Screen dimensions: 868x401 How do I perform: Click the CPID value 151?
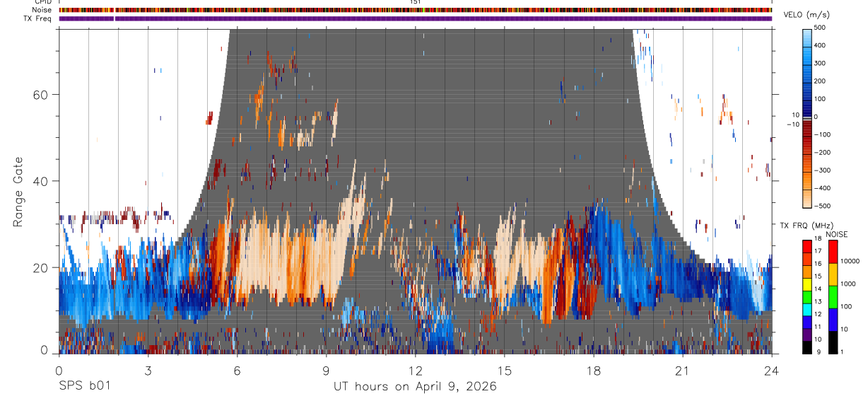click(415, 2)
